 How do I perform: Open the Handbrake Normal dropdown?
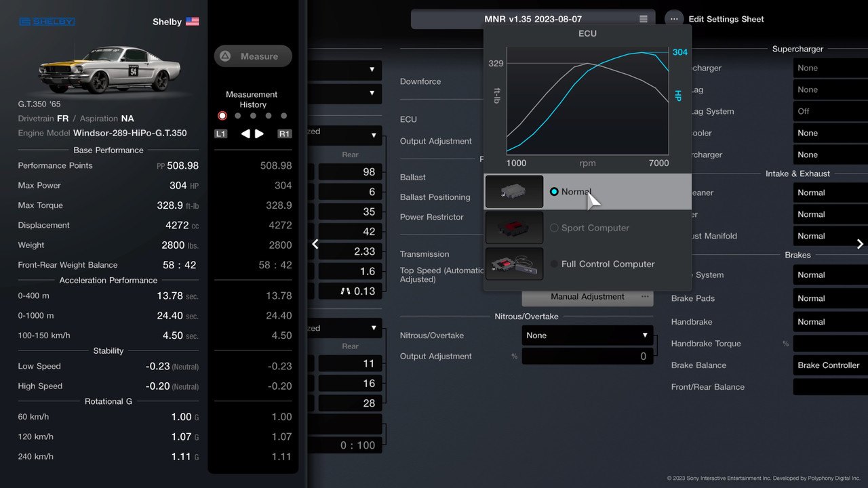click(831, 322)
